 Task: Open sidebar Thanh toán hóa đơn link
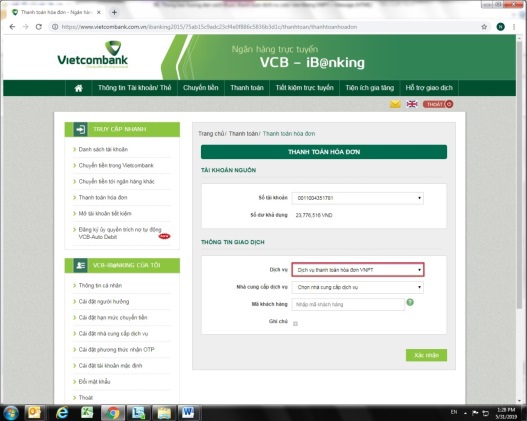pyautogui.click(x=103, y=198)
